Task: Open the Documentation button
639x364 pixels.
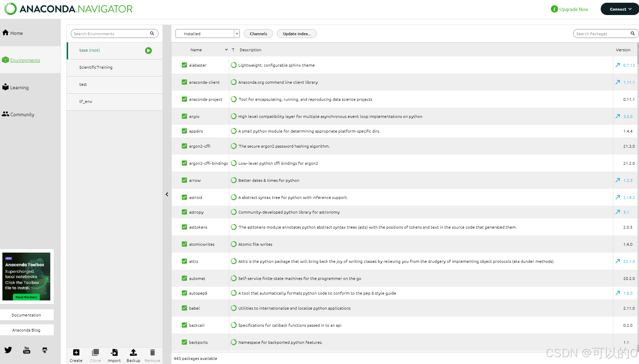Action: point(27,315)
